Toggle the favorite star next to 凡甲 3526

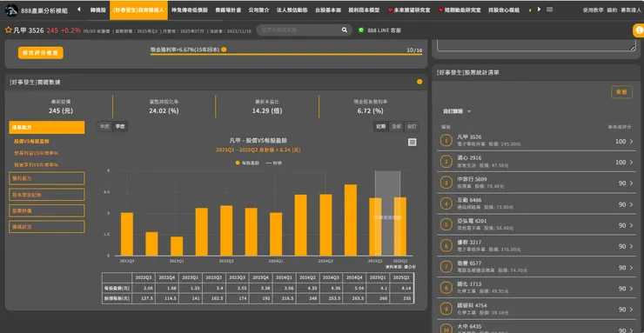pos(8,30)
